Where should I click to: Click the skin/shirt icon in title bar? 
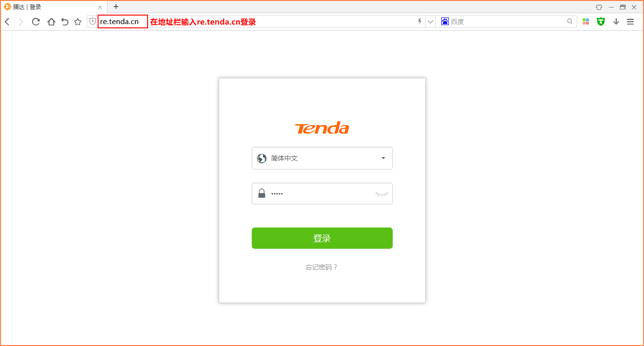point(599,7)
